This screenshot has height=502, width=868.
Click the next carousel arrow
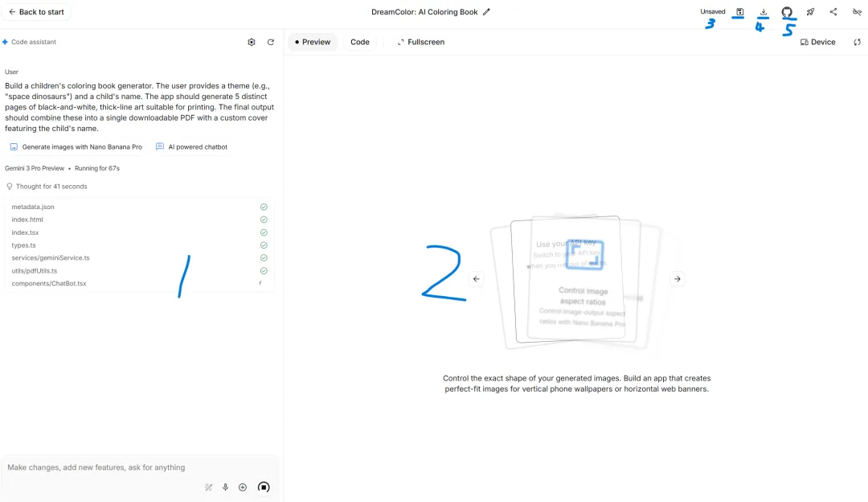[x=677, y=279]
